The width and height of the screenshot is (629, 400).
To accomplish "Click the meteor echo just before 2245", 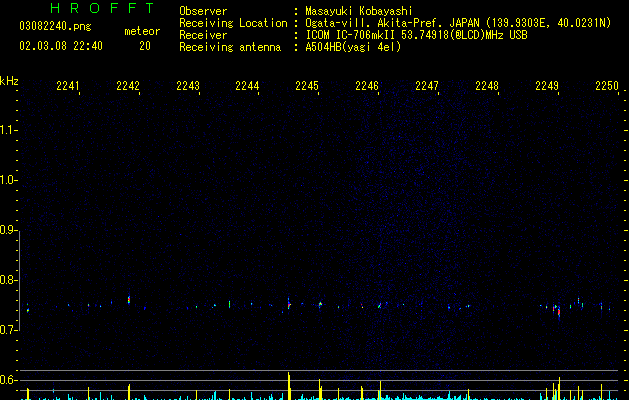I will pos(289,304).
